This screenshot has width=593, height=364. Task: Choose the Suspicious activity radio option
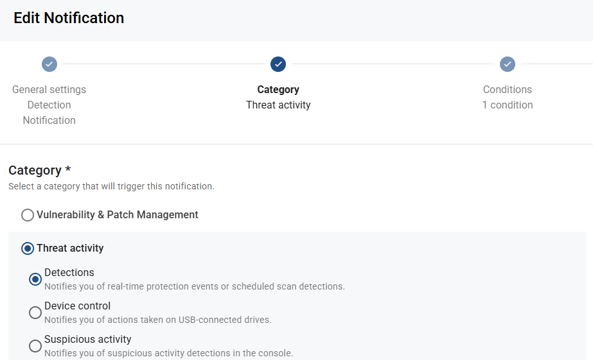35,346
